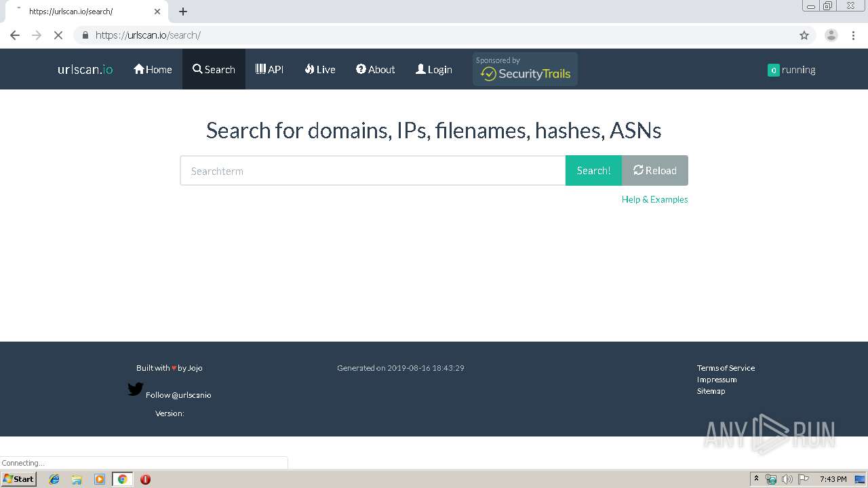The height and width of the screenshot is (488, 868).
Task: Open the Sitemap link
Action: [x=711, y=391]
